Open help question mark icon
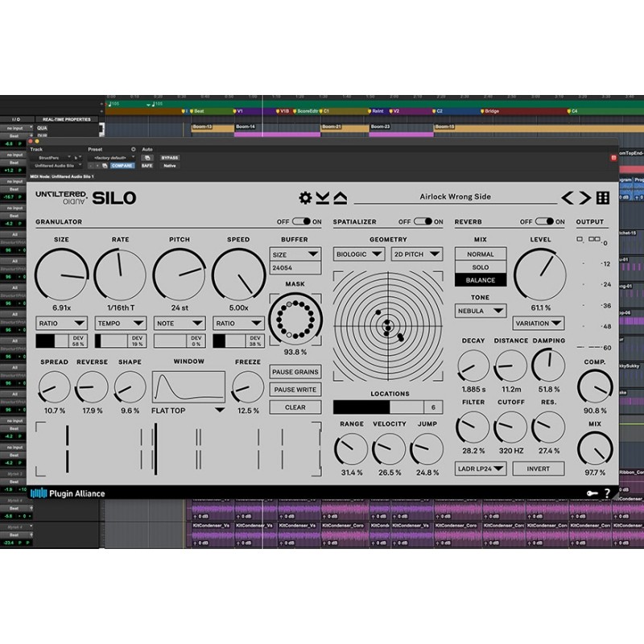Viewport: 644px width, 644px height. pos(607,493)
